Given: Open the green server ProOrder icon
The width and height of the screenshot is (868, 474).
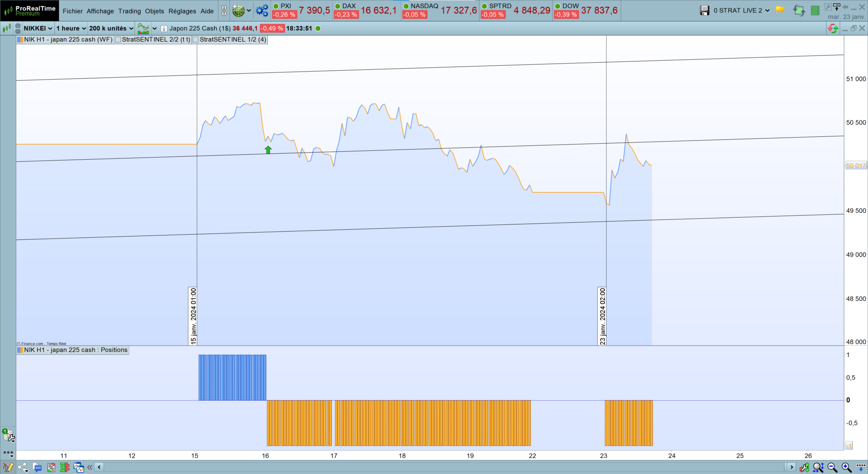Looking at the screenshot, I should click(x=815, y=11).
